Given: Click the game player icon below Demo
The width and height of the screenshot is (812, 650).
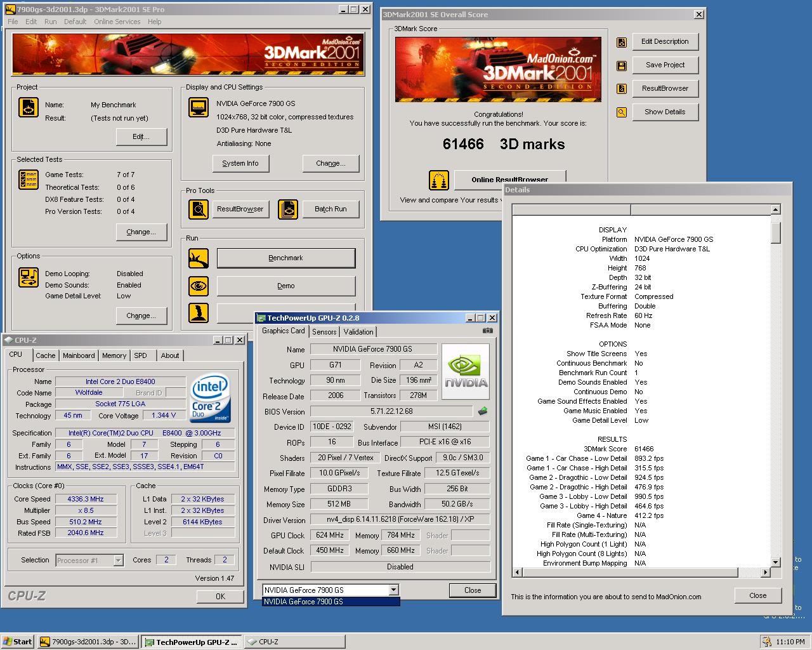Looking at the screenshot, I should [x=199, y=313].
